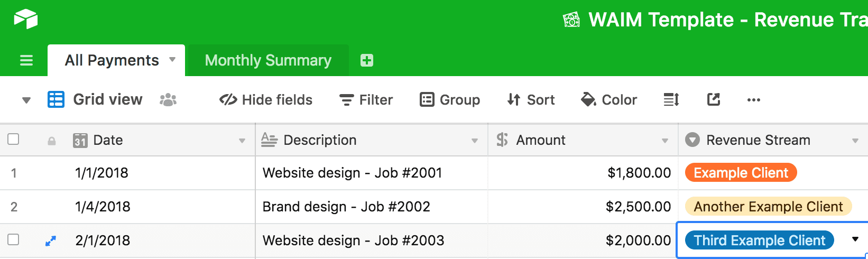Open the Filter options
Screen dimensions: 868x259
[x=366, y=99]
